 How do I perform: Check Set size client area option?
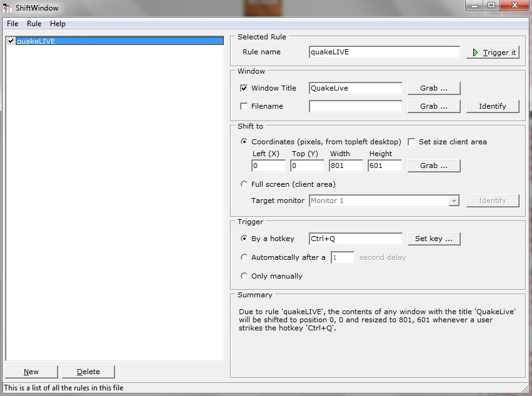[x=411, y=142]
